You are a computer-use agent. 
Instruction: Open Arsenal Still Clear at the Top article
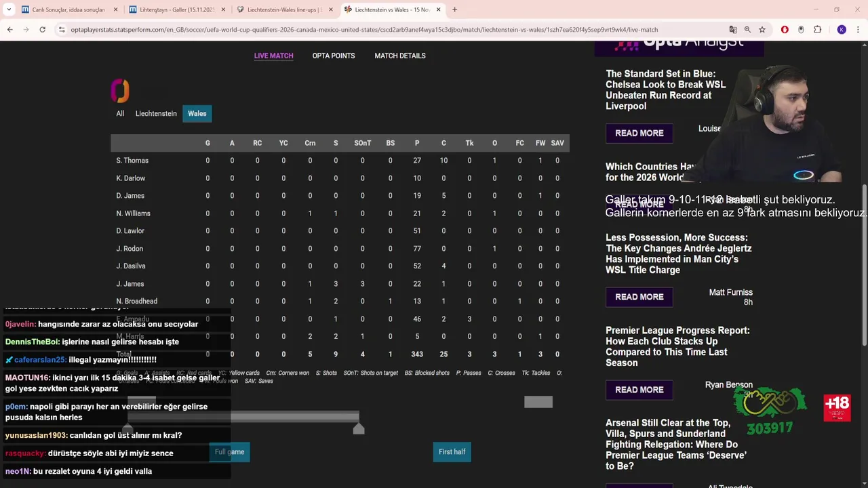(x=676, y=445)
